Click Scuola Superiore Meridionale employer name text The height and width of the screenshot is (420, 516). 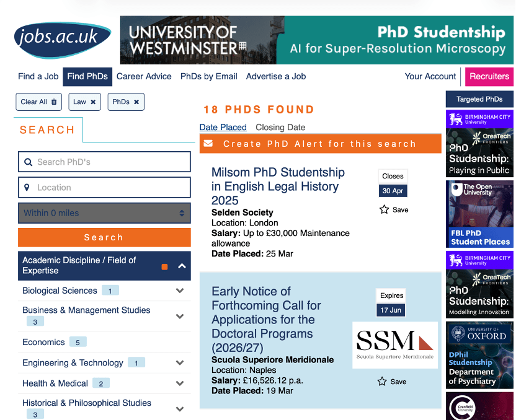pos(272,360)
